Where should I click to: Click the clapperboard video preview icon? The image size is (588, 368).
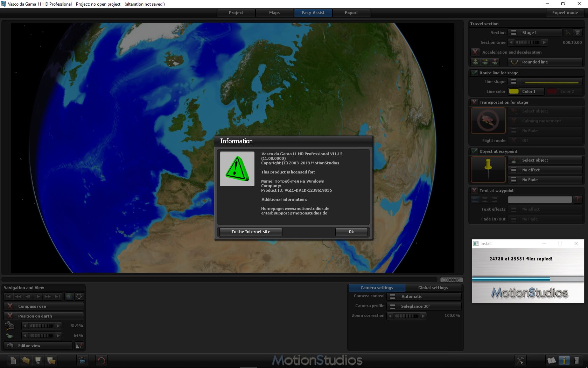pyautogui.click(x=82, y=360)
